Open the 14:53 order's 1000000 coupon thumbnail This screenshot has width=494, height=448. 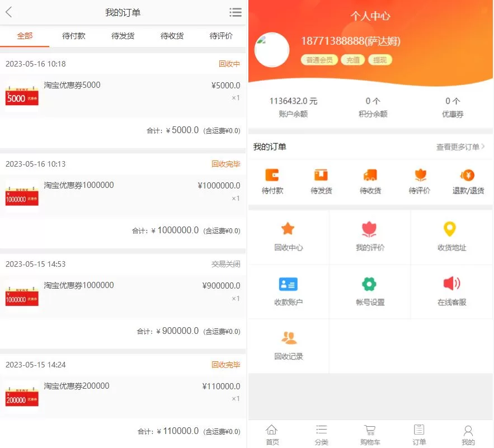22,296
